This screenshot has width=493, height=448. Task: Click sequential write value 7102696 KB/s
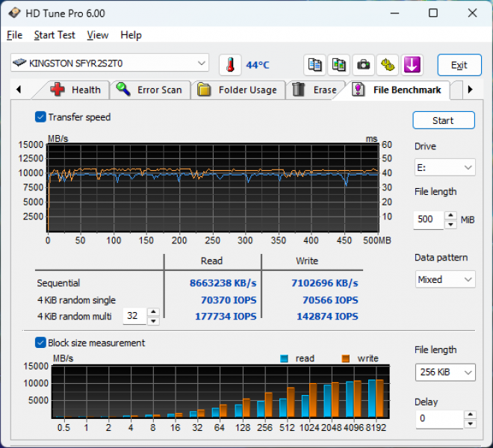click(x=324, y=283)
